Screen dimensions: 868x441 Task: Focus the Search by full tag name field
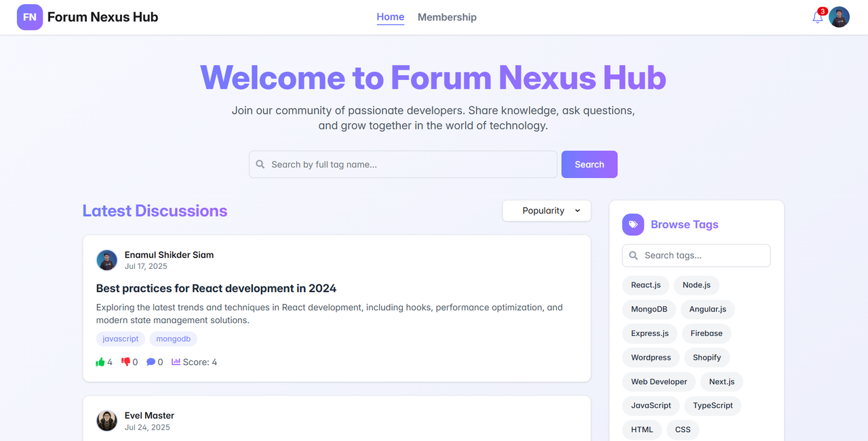pyautogui.click(x=403, y=164)
